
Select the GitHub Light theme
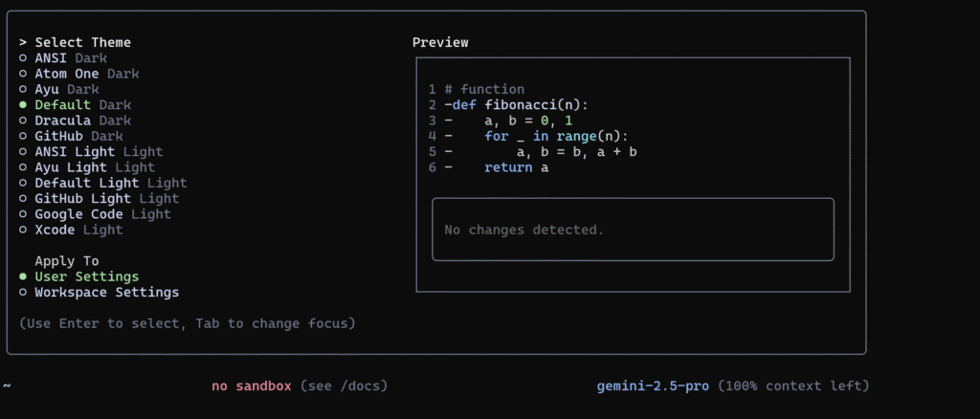tap(99, 199)
